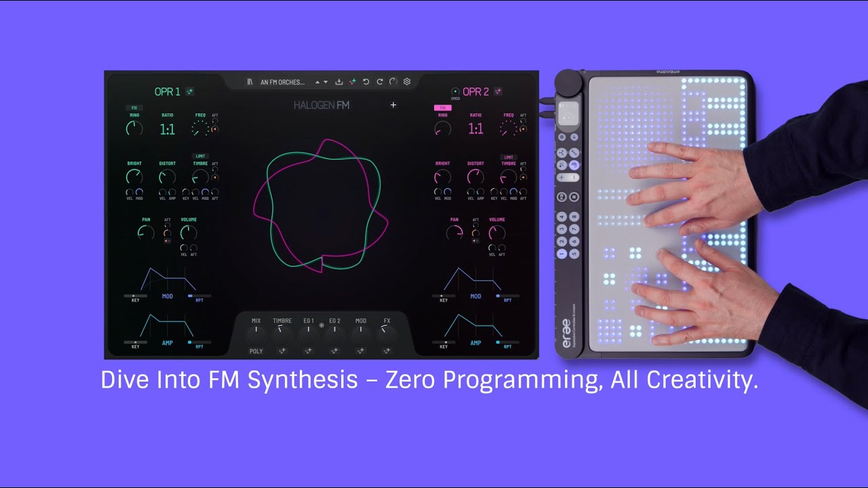The height and width of the screenshot is (488, 868).
Task: Click the FX macro knob
Action: point(387,333)
